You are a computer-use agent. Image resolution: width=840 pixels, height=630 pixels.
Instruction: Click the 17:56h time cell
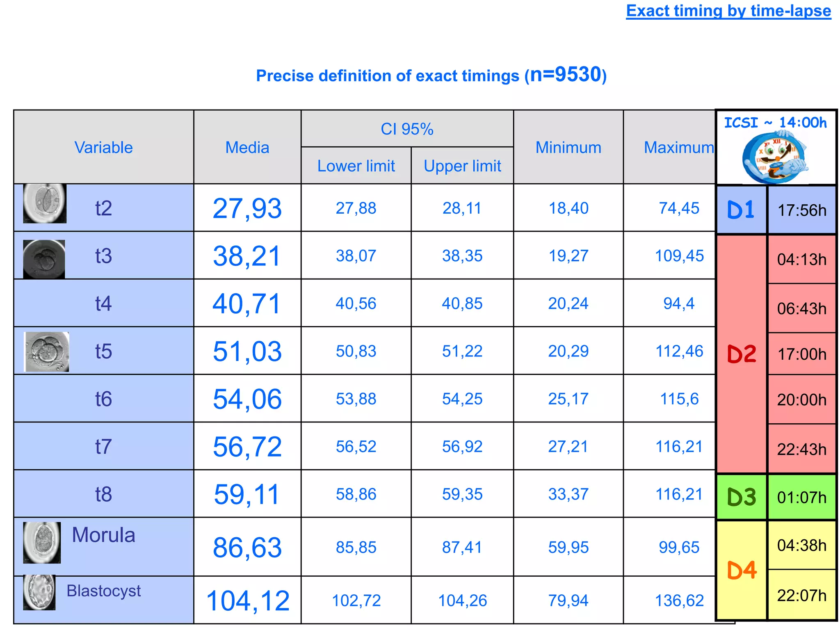801,210
